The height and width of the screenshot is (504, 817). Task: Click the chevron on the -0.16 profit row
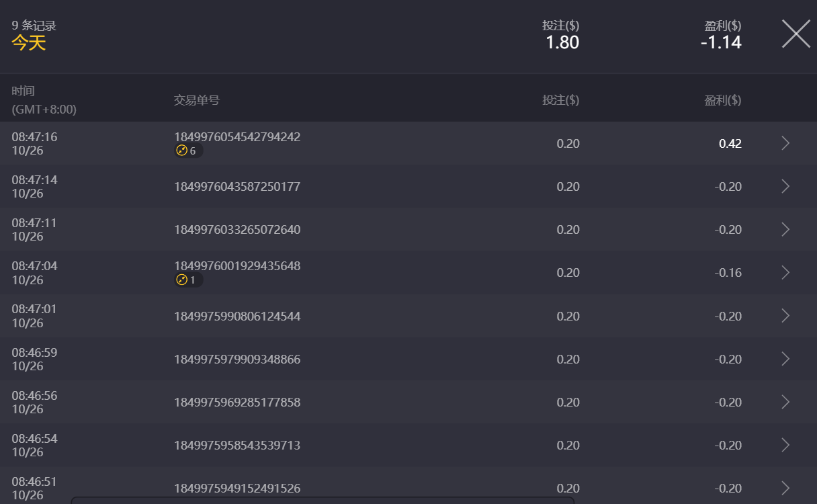[x=785, y=272]
